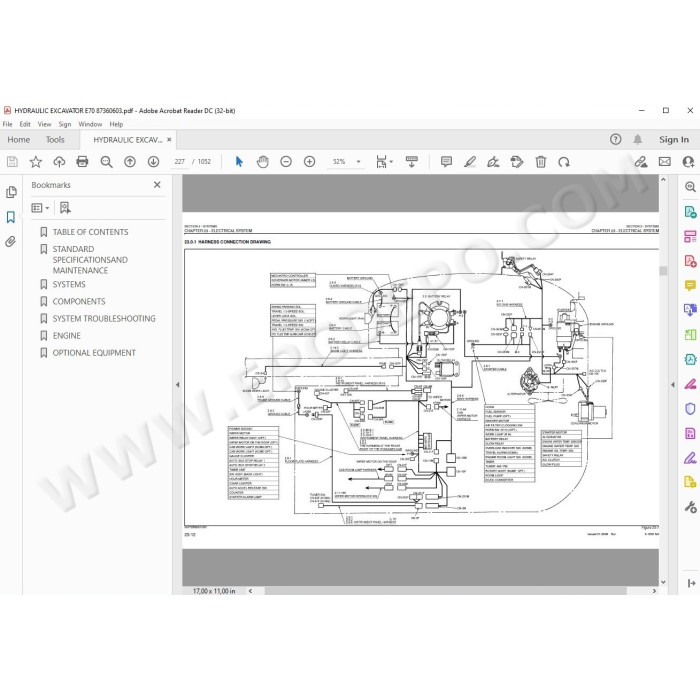
Task: Open OPTIONAL EQUIPMENT bookmark
Action: [94, 353]
